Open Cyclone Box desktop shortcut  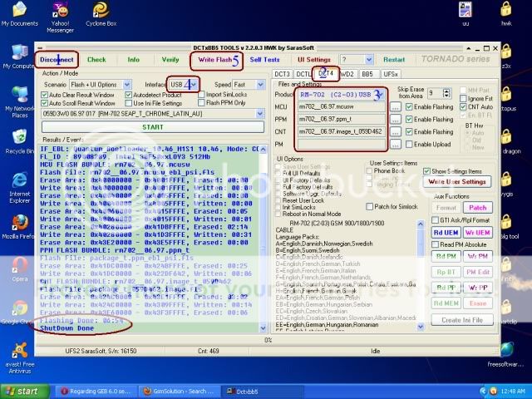[x=101, y=13]
